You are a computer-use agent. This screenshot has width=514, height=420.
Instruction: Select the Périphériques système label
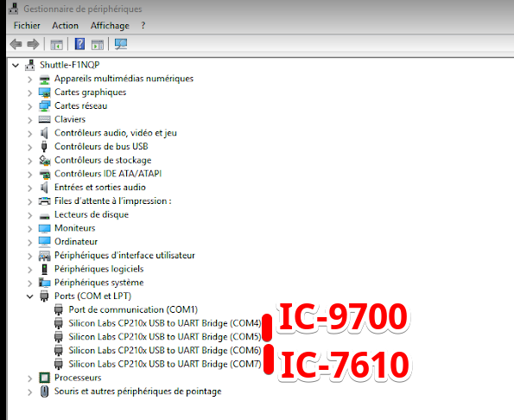click(99, 283)
